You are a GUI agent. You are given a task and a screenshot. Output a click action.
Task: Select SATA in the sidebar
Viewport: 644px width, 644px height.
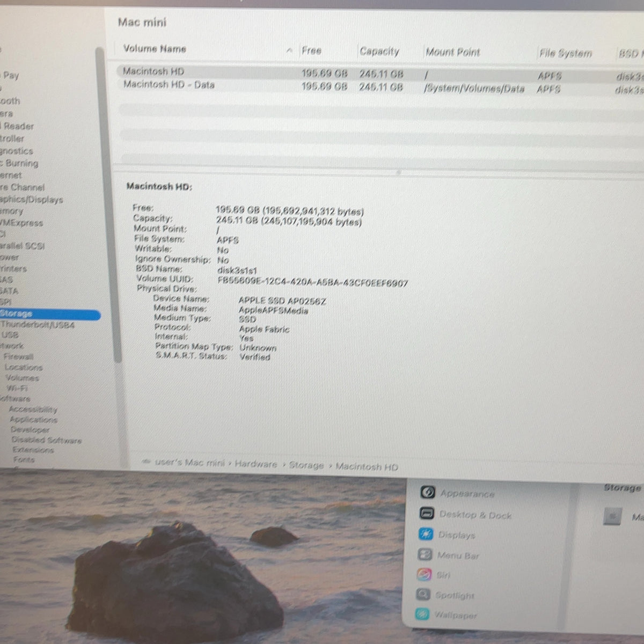tap(9, 291)
